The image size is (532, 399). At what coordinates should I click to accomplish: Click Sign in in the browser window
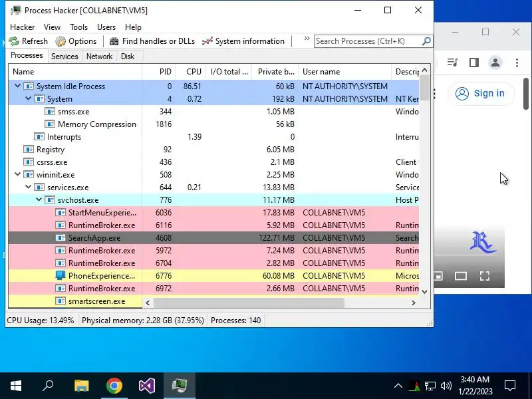[x=481, y=93]
